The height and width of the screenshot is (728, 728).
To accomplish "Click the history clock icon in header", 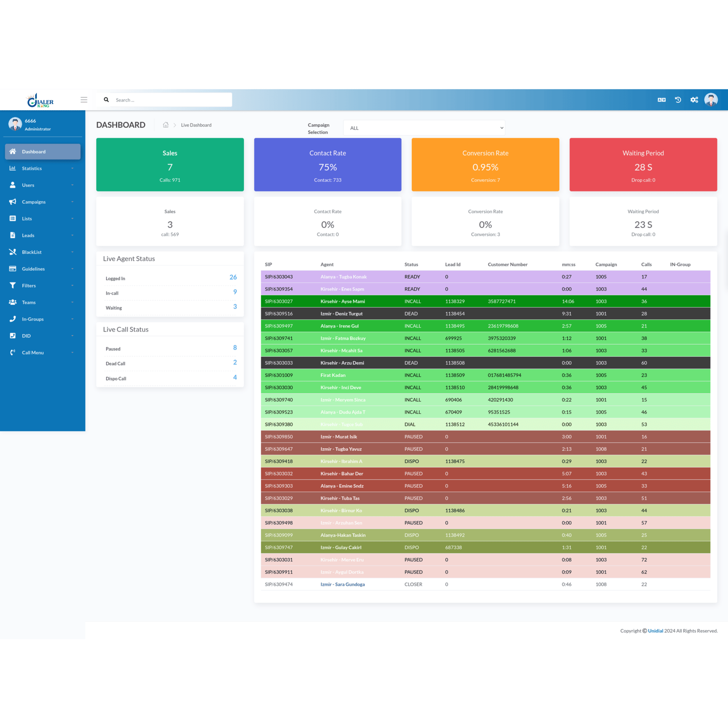I will coord(678,100).
